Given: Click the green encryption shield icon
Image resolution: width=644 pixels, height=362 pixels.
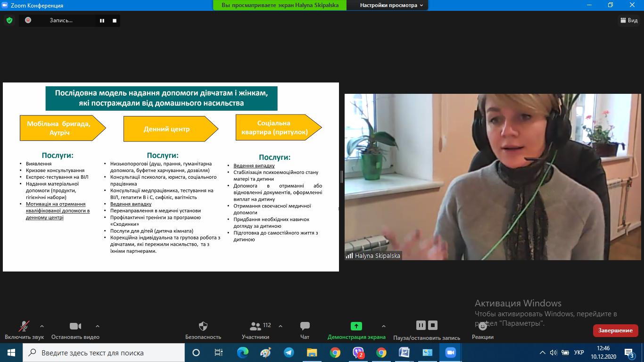Looking at the screenshot, I should coord(9,20).
